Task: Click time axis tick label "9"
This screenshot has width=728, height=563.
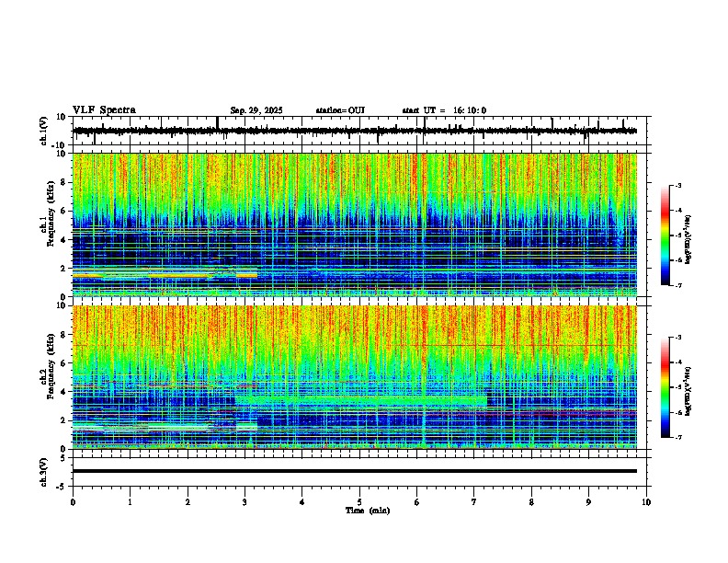Action: click(x=588, y=502)
